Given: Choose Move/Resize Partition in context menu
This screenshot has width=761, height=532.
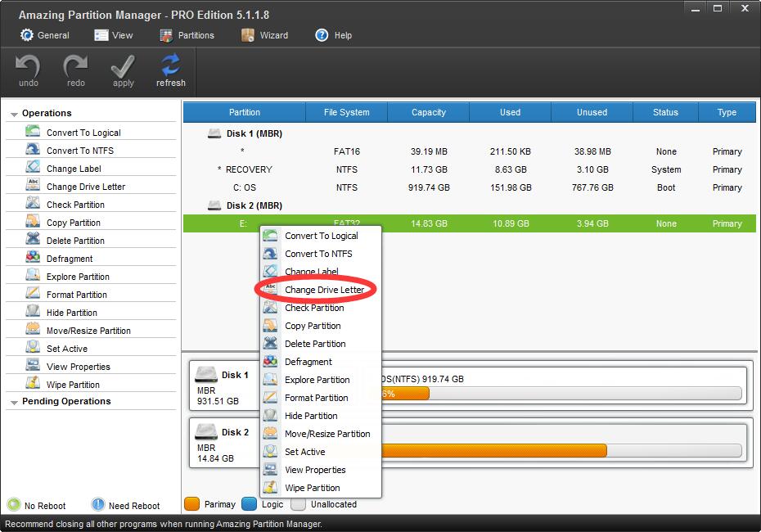Looking at the screenshot, I should (x=321, y=434).
